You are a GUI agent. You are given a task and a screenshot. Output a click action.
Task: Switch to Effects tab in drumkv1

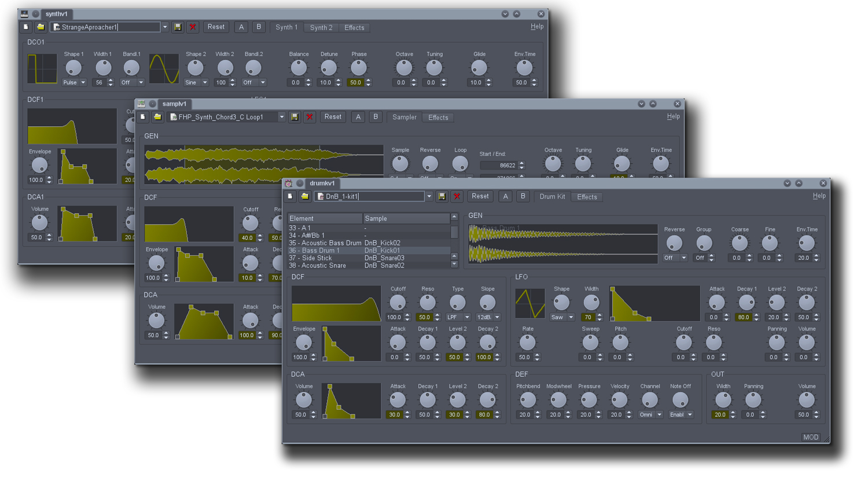tap(587, 197)
